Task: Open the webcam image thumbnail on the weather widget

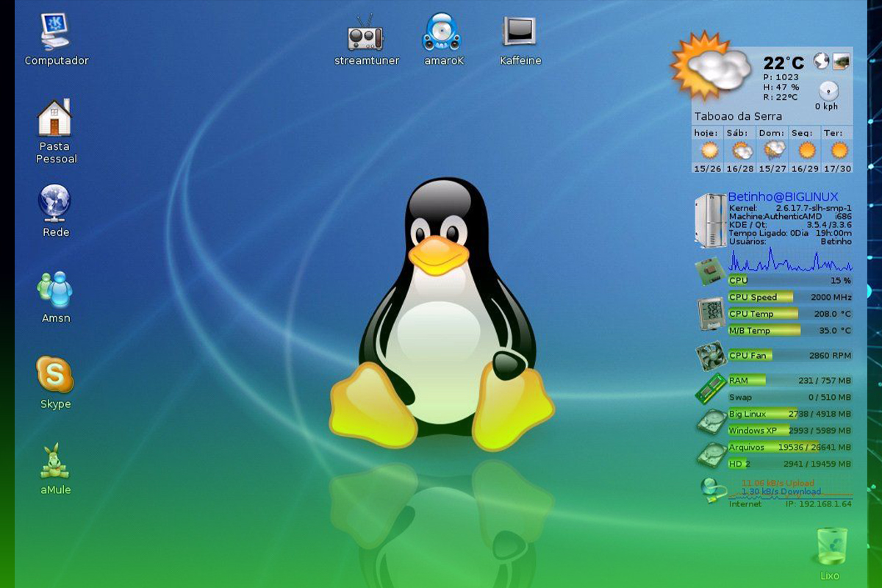Action: click(839, 62)
